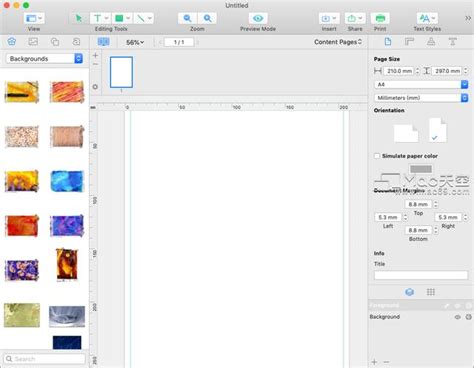
Task: Toggle Background layer visibility eye
Action: (x=457, y=317)
